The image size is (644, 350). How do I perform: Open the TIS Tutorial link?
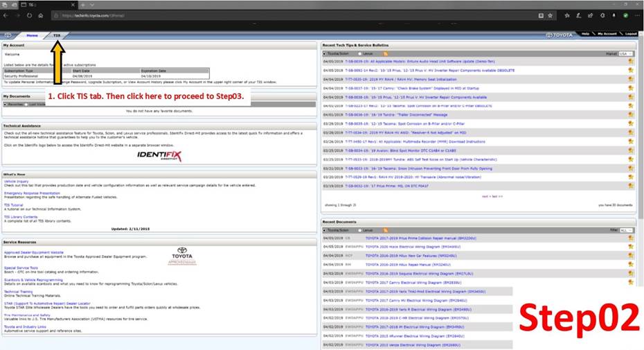[x=14, y=205]
